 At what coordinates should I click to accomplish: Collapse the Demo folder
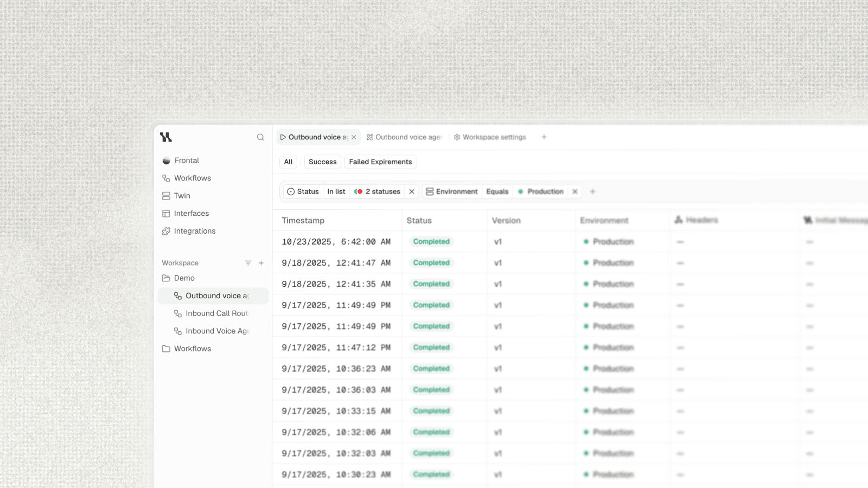click(178, 278)
